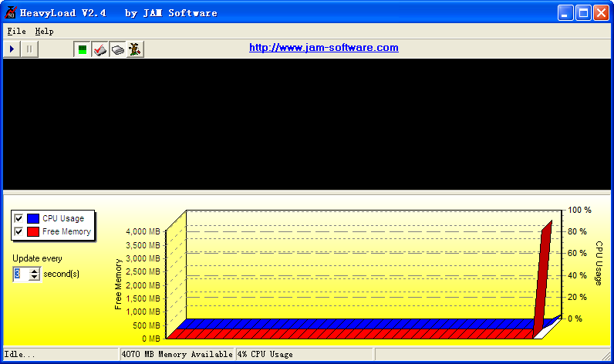This screenshot has height=364, width=614.
Task: Click the blue CPU Usage color swatch
Action: pos(33,218)
